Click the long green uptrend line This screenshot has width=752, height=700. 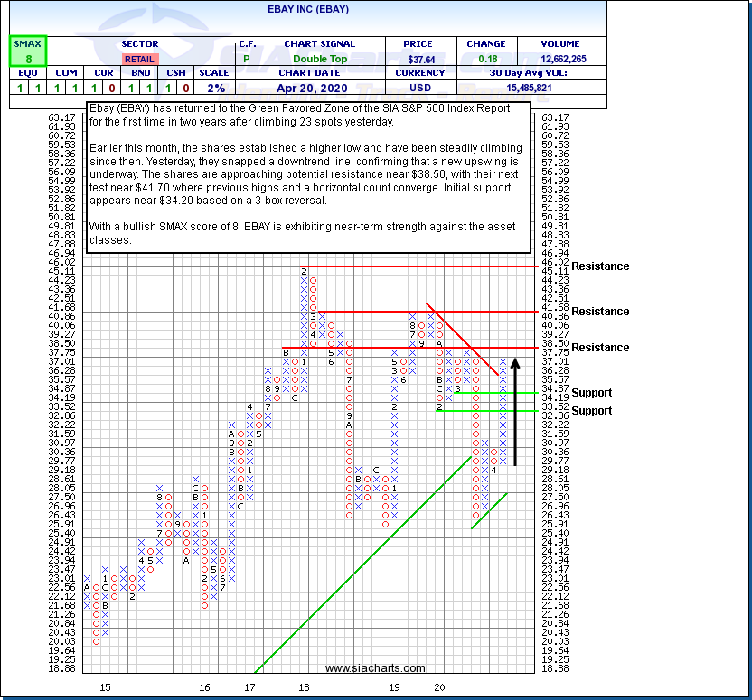(x=362, y=566)
